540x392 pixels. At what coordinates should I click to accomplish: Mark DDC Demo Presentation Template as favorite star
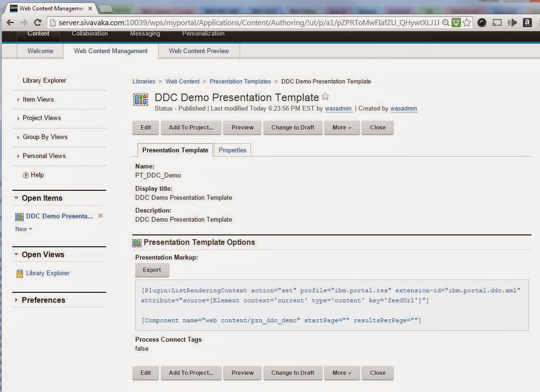point(325,97)
